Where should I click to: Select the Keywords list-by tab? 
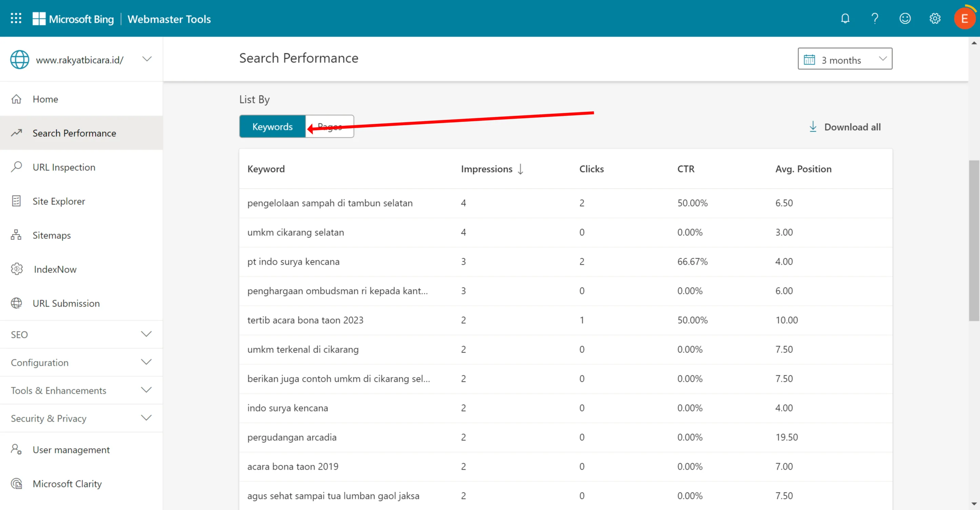point(272,126)
